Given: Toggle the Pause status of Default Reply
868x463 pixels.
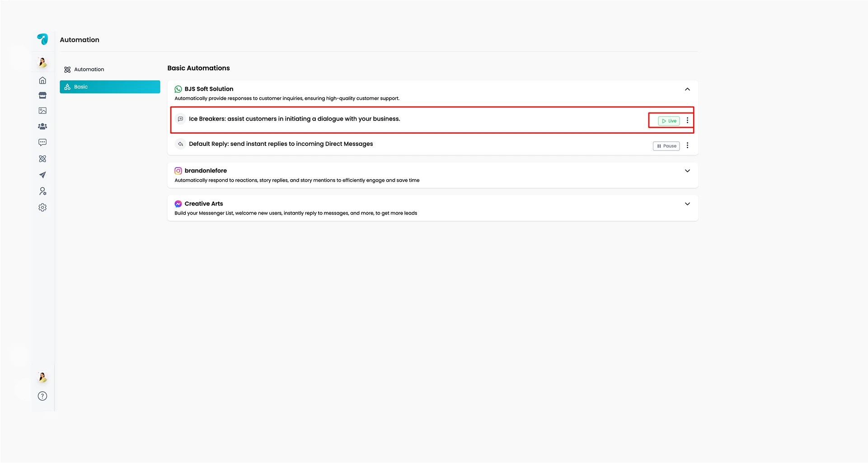Looking at the screenshot, I should [666, 146].
